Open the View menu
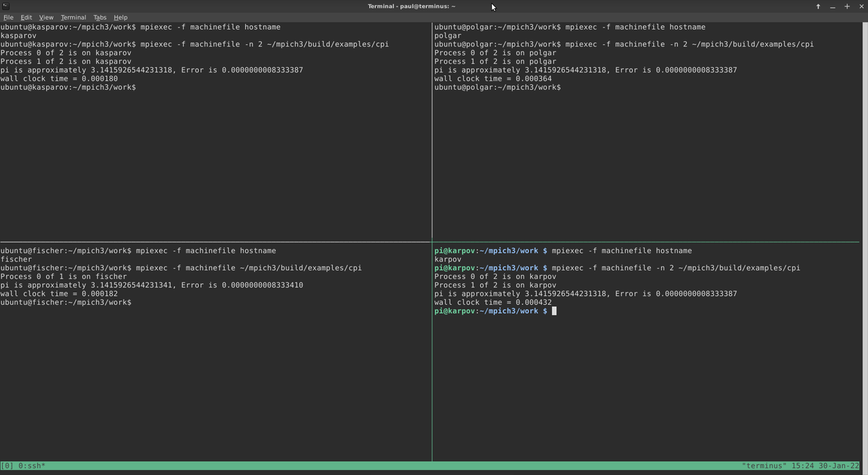Image resolution: width=868 pixels, height=475 pixels. (46, 17)
